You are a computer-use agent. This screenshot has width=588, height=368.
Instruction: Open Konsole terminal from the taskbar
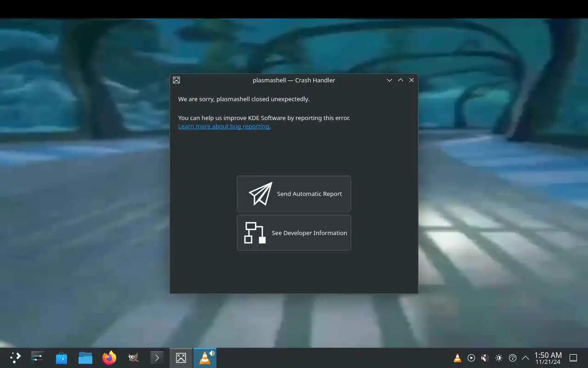point(157,357)
